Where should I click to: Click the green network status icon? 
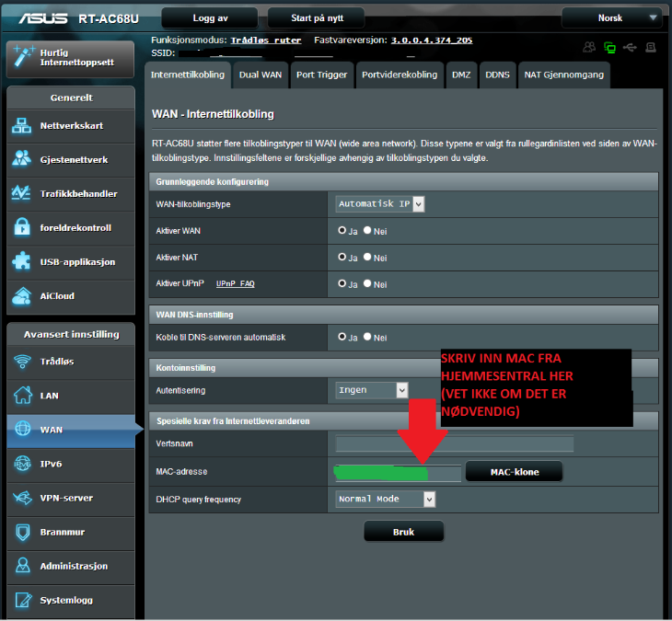pos(609,48)
